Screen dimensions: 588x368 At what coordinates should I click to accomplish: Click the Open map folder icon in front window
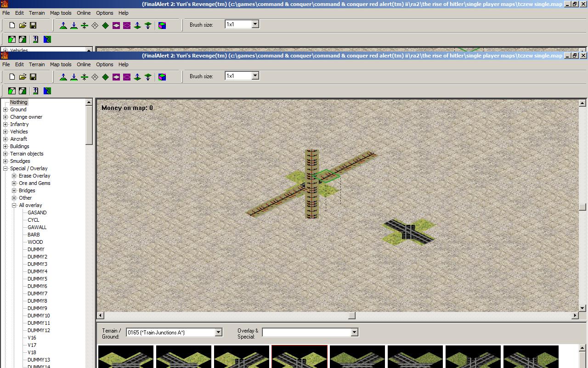pos(23,77)
